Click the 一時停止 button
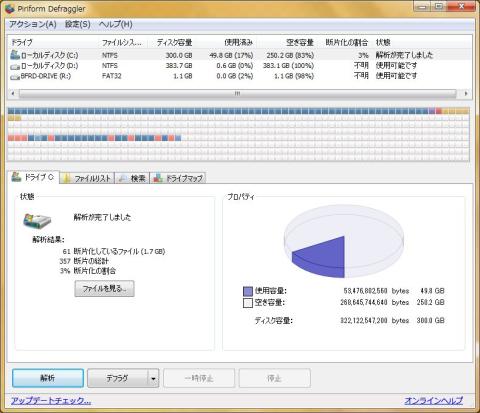480x413 pixels. pos(199,378)
